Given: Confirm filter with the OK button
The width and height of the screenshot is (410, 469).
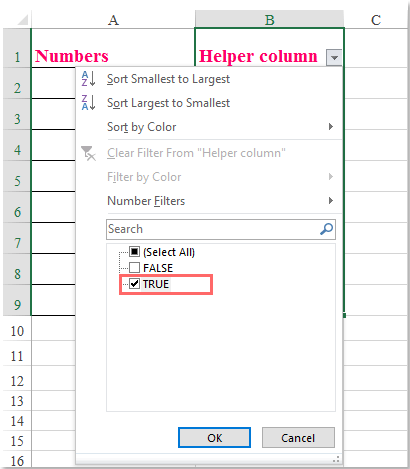Looking at the screenshot, I should point(214,438).
